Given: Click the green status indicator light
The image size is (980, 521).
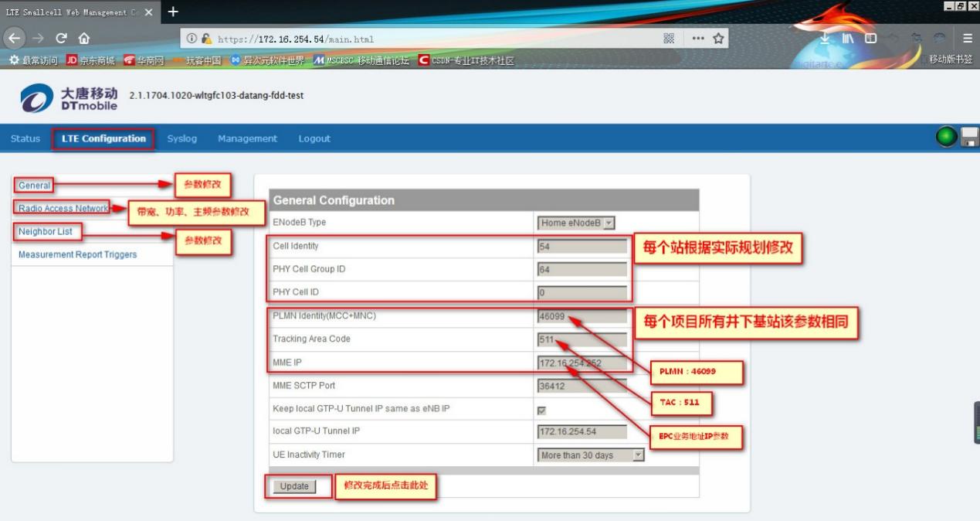Looking at the screenshot, I should pyautogui.click(x=946, y=138).
